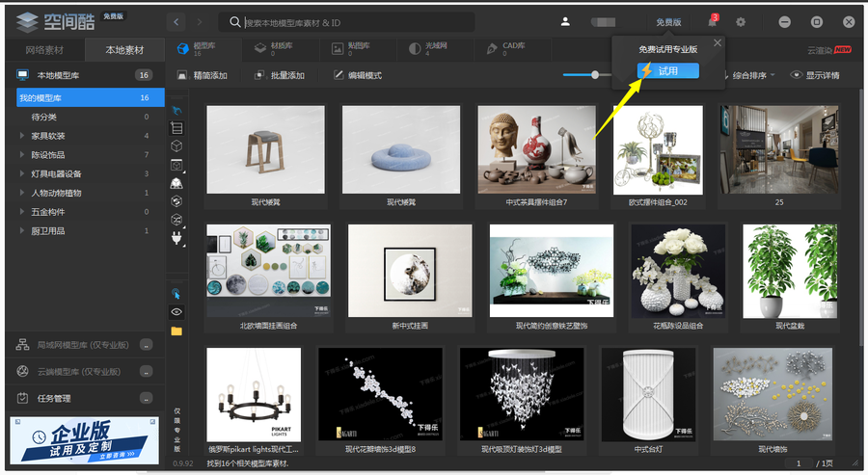The width and height of the screenshot is (868, 475).
Task: Open 局域网模型库 (仅专业版)
Action: coord(85,345)
